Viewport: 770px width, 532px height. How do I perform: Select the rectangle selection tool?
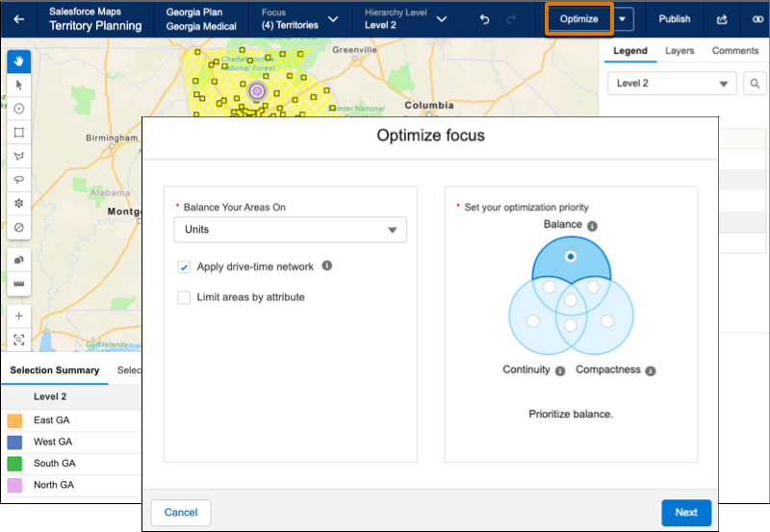(x=19, y=133)
